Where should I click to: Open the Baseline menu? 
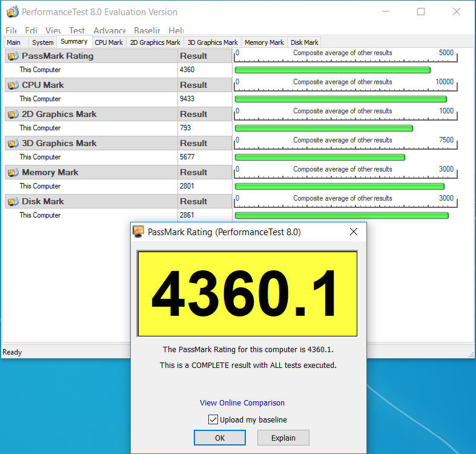(147, 30)
